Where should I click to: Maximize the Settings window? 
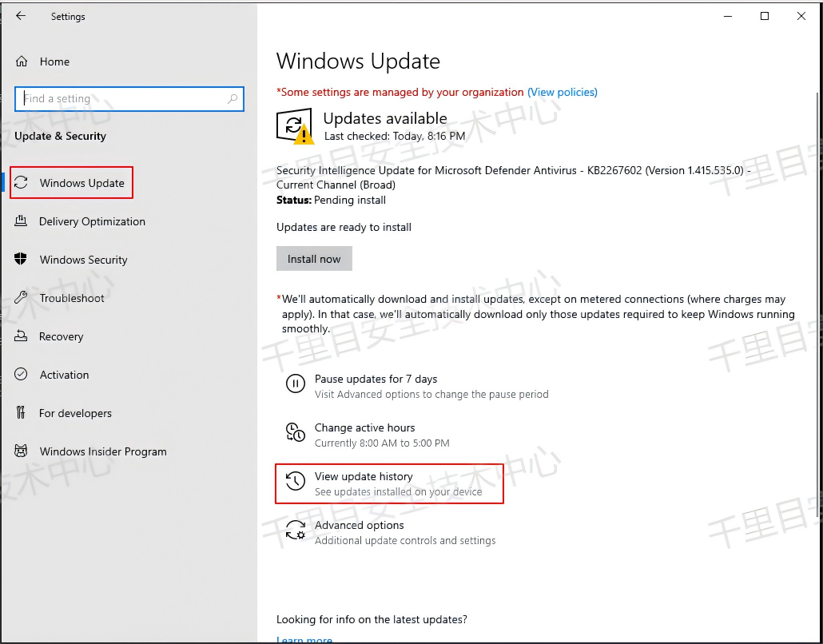coord(765,16)
